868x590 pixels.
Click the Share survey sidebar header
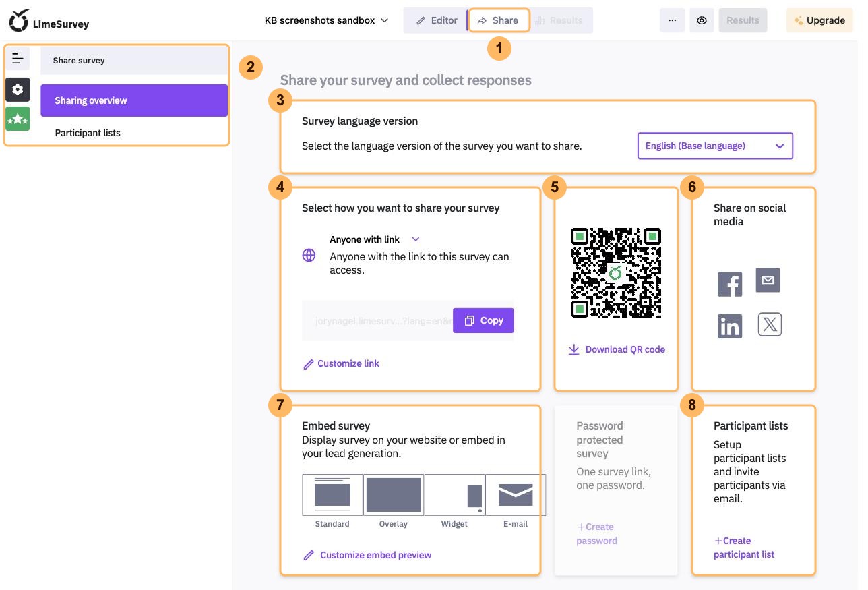point(134,60)
